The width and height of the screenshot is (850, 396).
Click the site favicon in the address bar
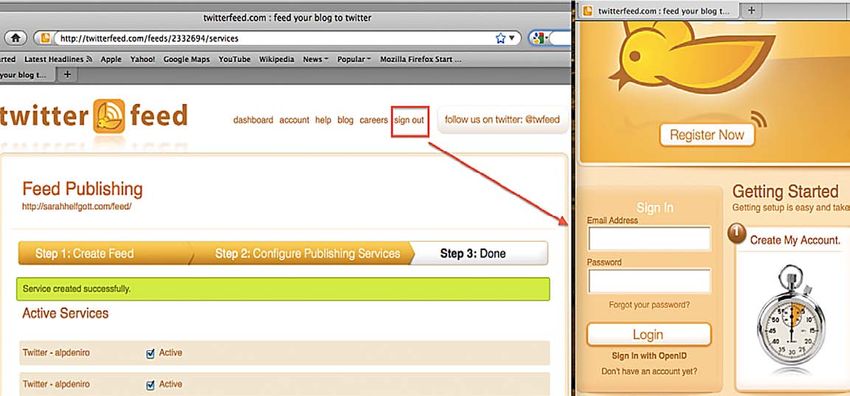tap(46, 38)
